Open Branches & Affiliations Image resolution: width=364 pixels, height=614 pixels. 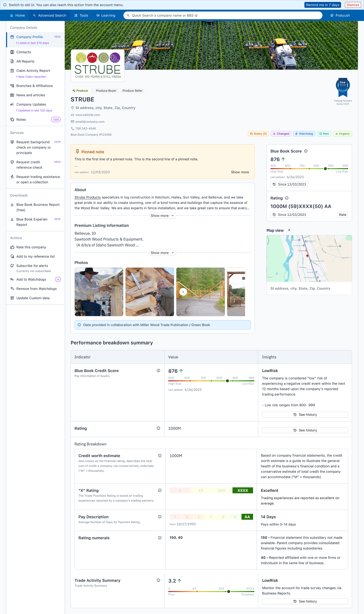click(x=35, y=86)
